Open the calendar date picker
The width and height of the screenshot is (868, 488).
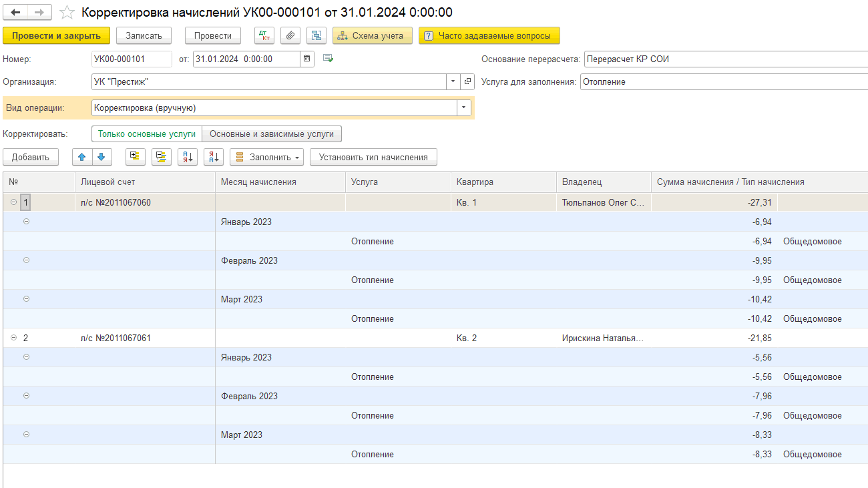pyautogui.click(x=307, y=59)
